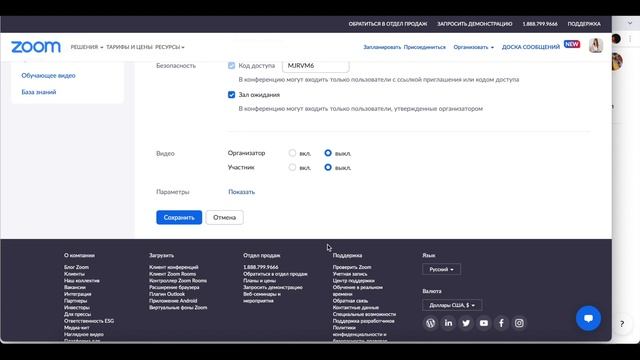Viewport: 640px width, 360px height.
Task: Open Учетная запись footer link
Action: point(350,274)
